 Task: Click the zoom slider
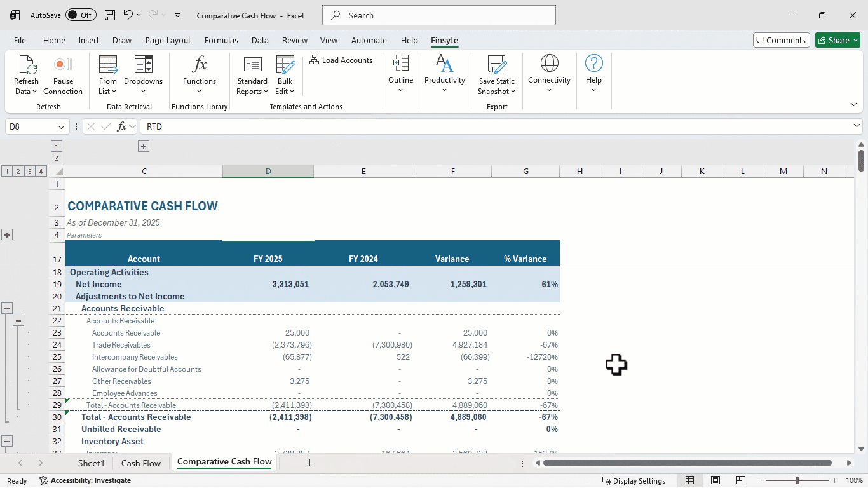797,480
